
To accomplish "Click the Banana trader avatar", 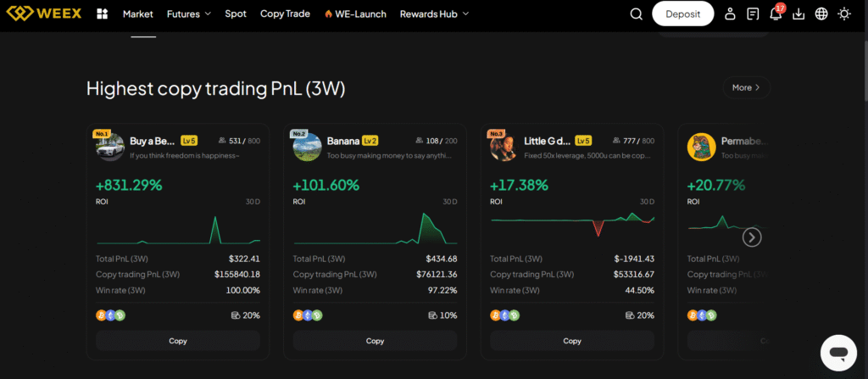I will tap(307, 148).
